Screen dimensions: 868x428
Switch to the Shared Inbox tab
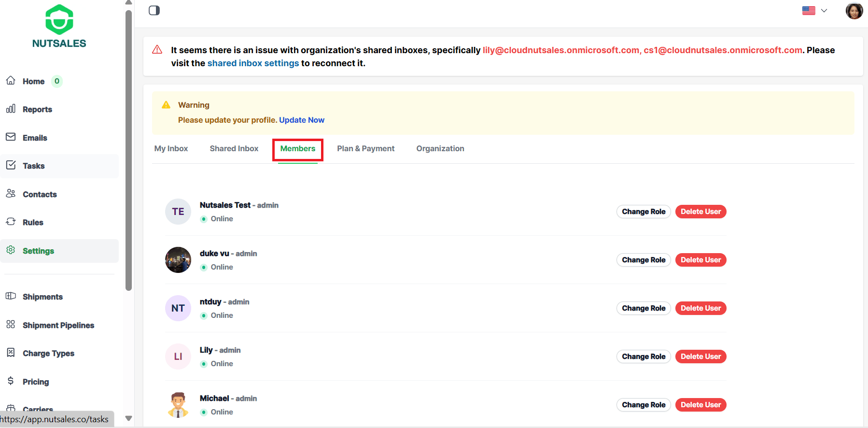[234, 149]
